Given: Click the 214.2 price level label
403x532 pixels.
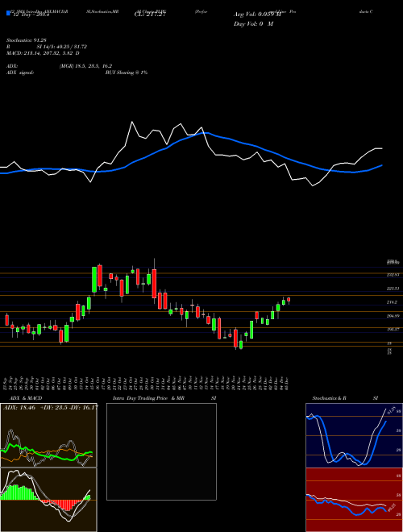Looking at the screenshot, I should 392,302.
